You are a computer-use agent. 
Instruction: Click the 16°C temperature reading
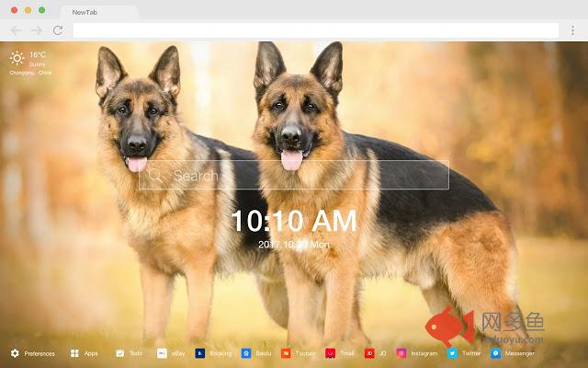[38, 55]
